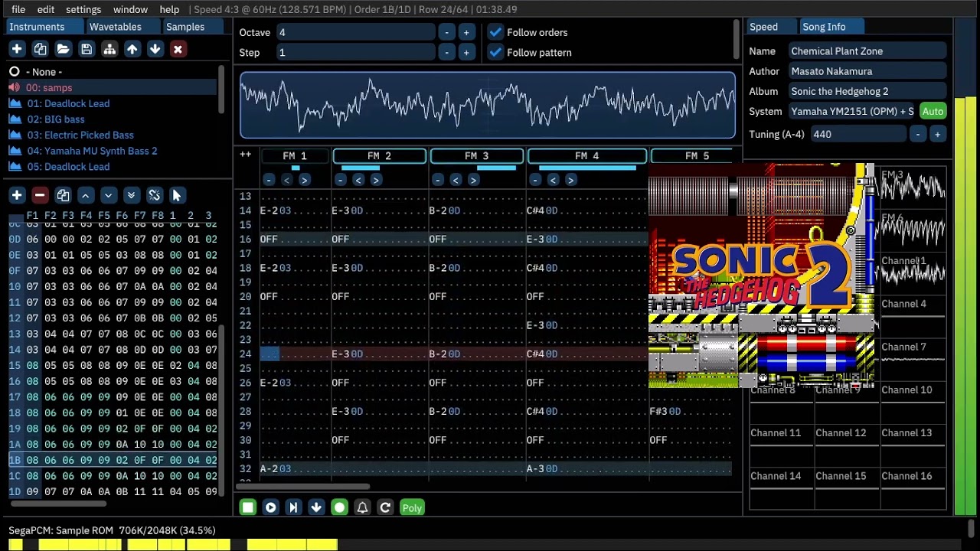Collapse FM 2 channel with minus button

coord(341,180)
